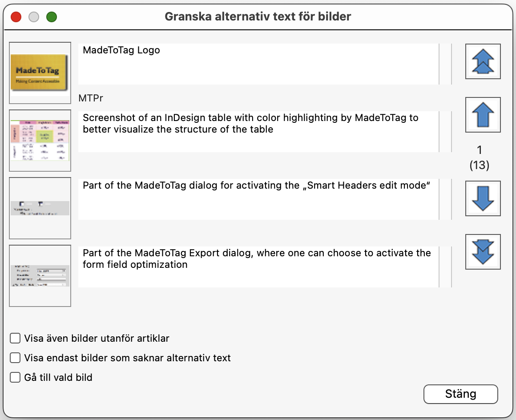Jump to first image with double up arrow
Screen dimensions: 516x420
pos(483,61)
